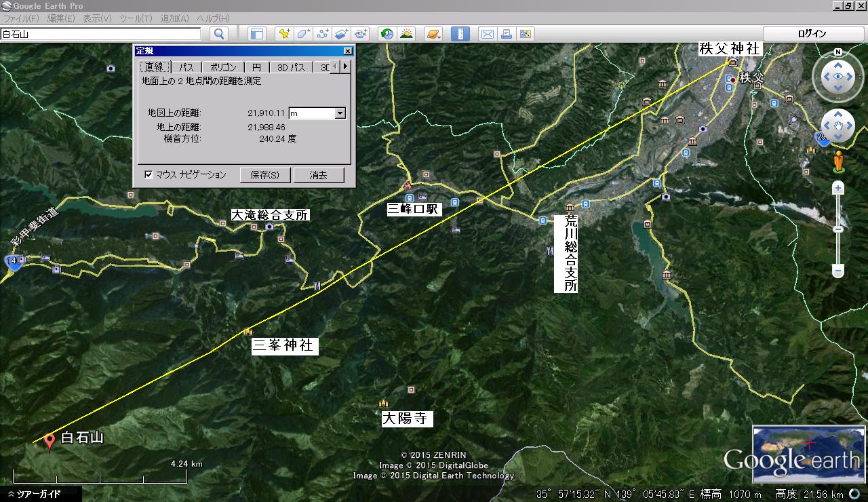Click the 三峰口駅 station label
This screenshot has width=868, height=502.
click(x=414, y=209)
